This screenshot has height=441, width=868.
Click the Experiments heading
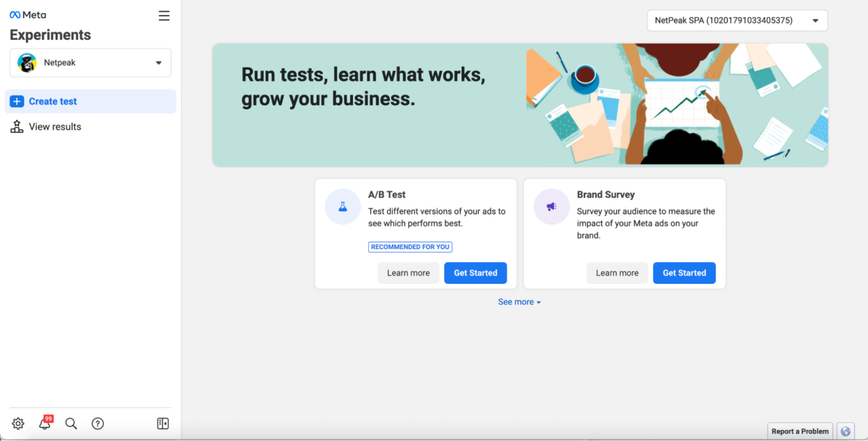50,35
